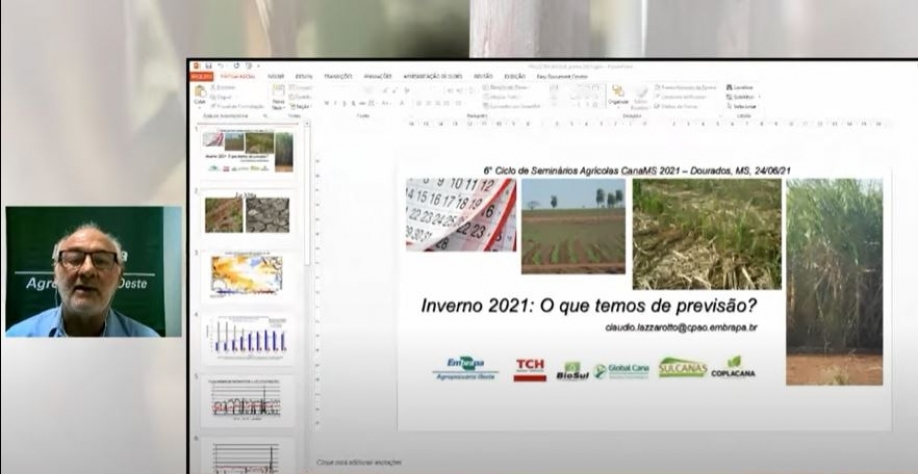Click the Estilos Rápidos icon
Viewport: 918px width, 474px height.
(640, 96)
